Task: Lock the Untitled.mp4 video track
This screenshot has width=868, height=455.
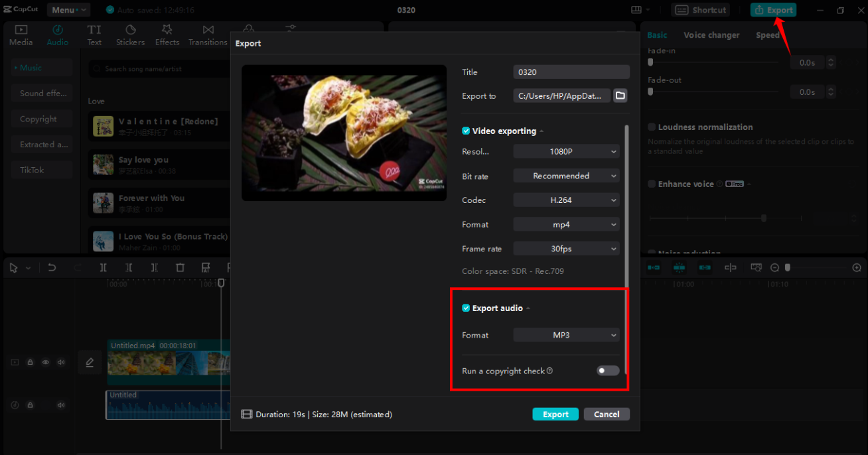Action: pyautogui.click(x=30, y=362)
